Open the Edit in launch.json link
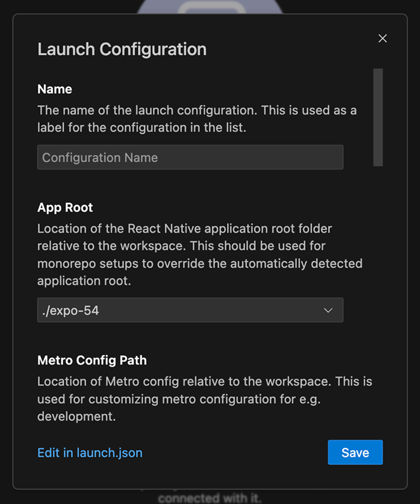420x504 pixels. click(x=90, y=452)
